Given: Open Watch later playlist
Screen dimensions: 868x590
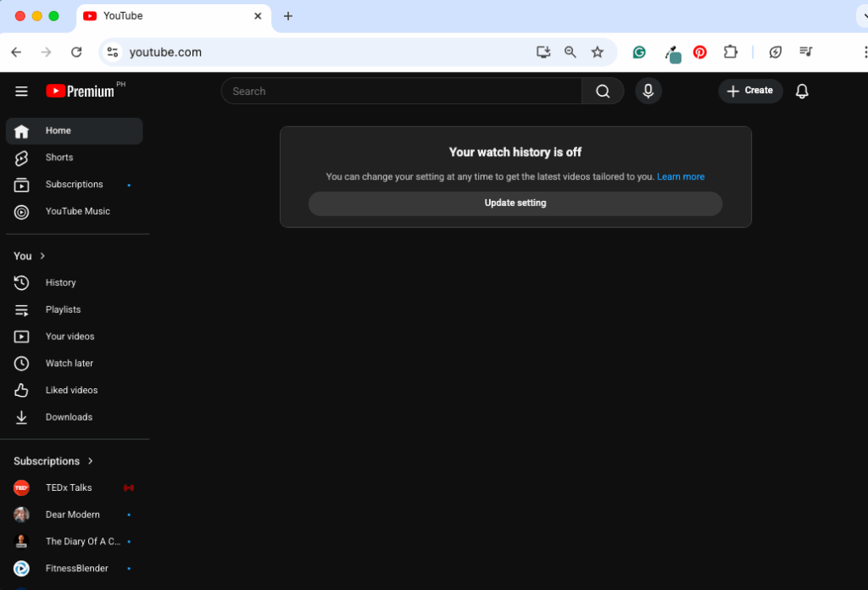Looking at the screenshot, I should [x=69, y=364].
